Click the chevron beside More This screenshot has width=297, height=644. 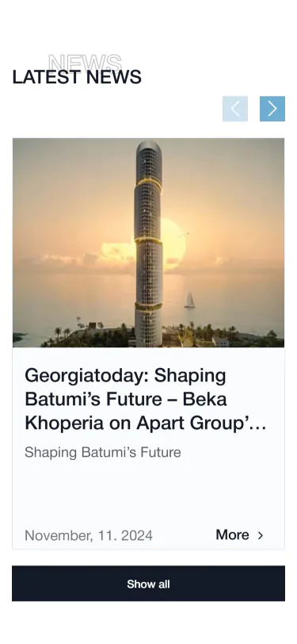[x=260, y=535]
